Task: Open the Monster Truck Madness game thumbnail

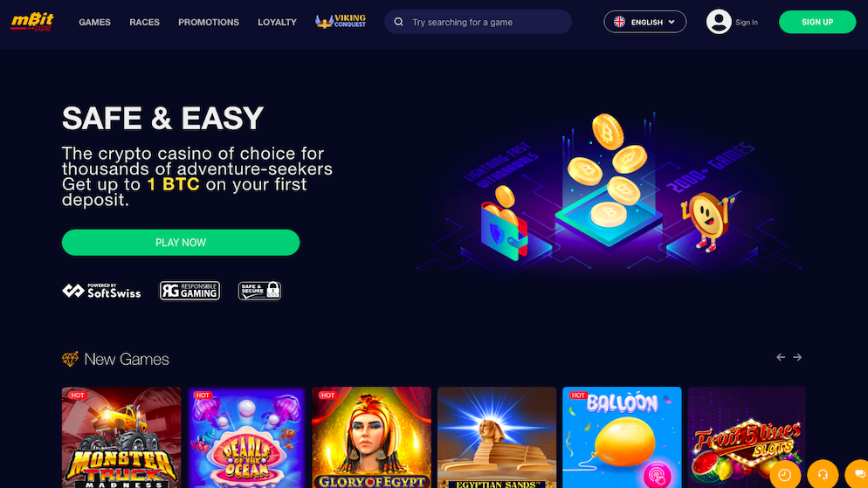Action: point(121,437)
